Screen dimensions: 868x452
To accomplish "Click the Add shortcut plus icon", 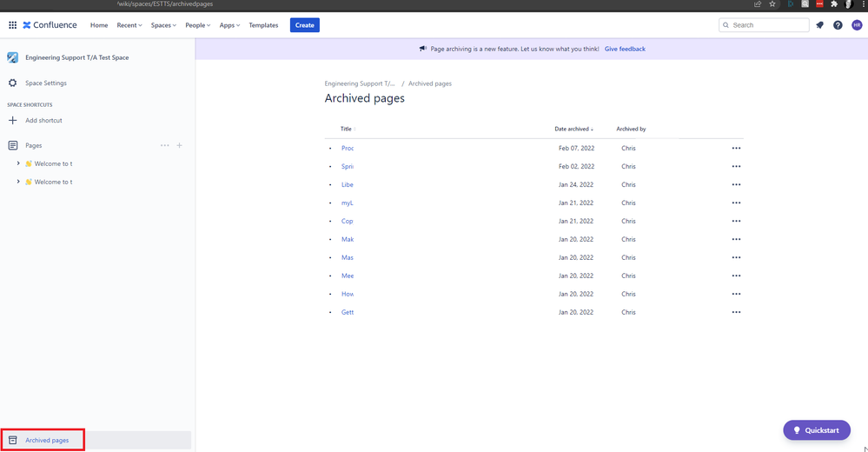I will click(13, 120).
